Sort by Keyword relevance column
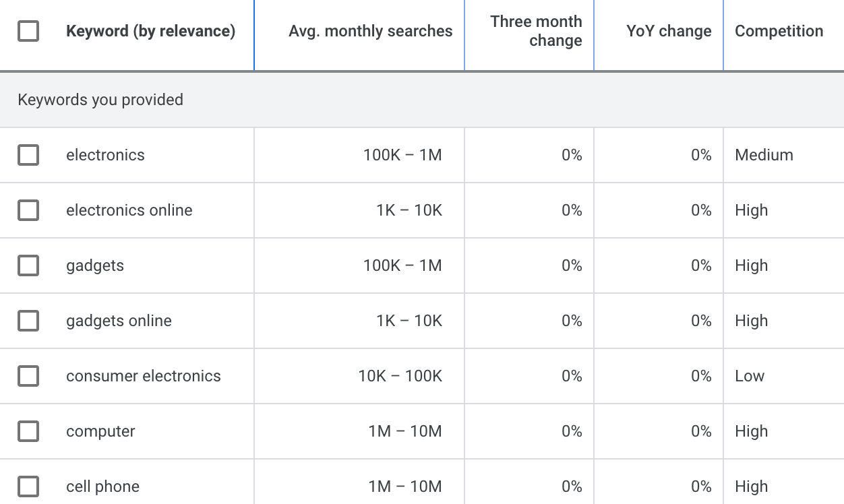This screenshot has height=504, width=844. click(x=151, y=30)
